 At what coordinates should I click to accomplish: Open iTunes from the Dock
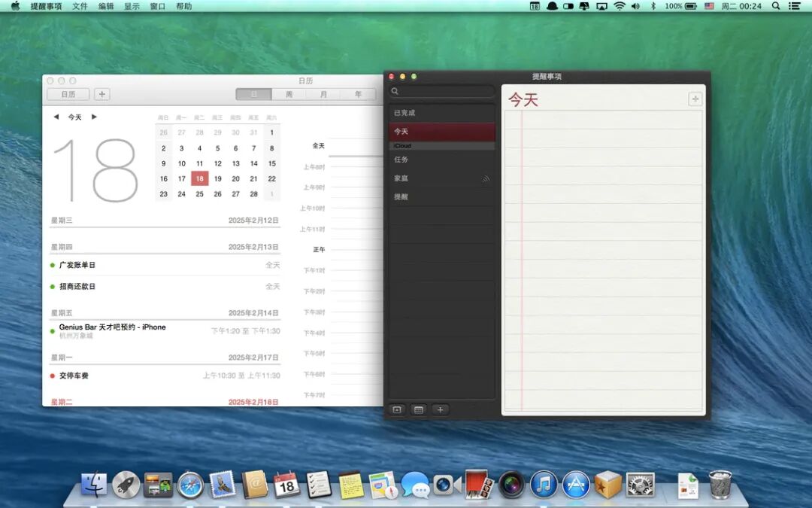(x=544, y=485)
